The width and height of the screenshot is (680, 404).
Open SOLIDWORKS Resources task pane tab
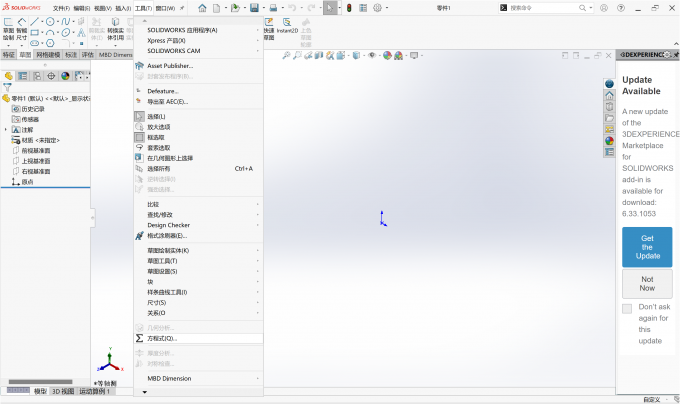pos(609,95)
